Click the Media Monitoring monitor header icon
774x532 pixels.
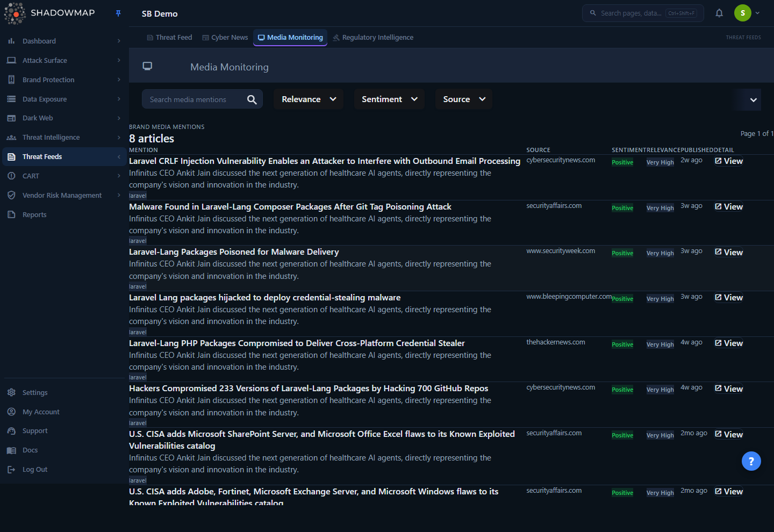pyautogui.click(x=147, y=66)
